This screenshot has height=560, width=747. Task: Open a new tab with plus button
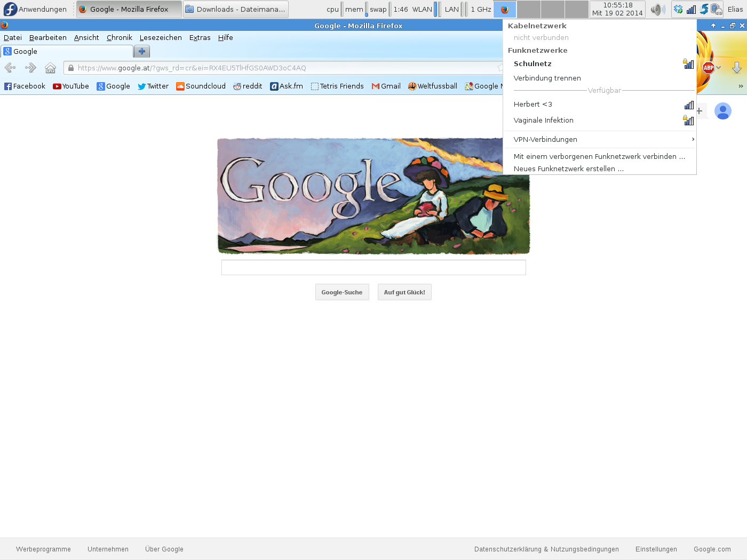pos(142,51)
